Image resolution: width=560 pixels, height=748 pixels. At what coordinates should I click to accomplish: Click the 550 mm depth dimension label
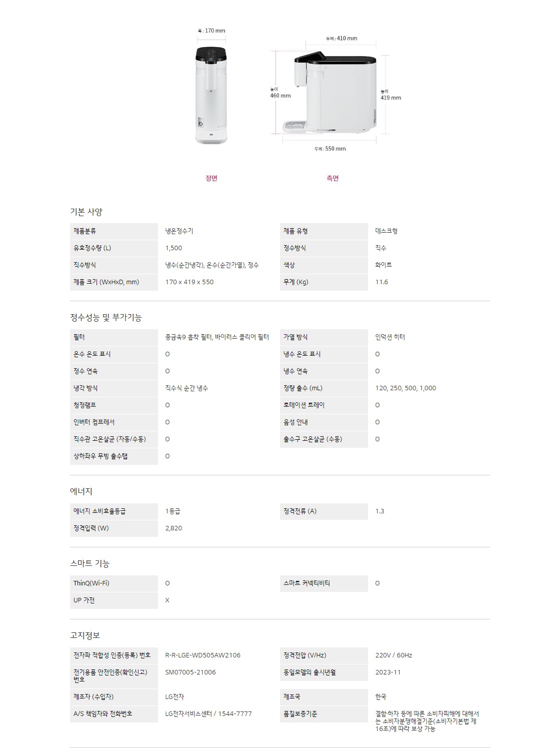[330, 149]
